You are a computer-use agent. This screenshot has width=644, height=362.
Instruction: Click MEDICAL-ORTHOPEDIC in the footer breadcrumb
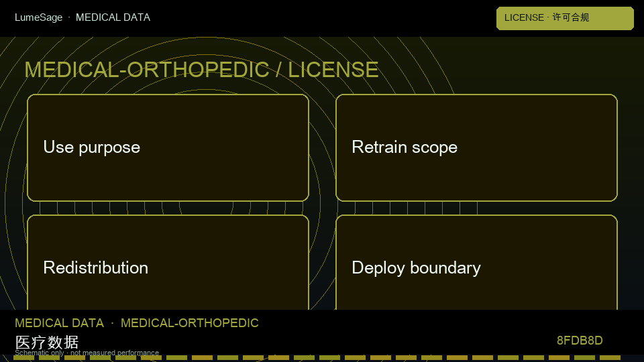[x=189, y=323]
